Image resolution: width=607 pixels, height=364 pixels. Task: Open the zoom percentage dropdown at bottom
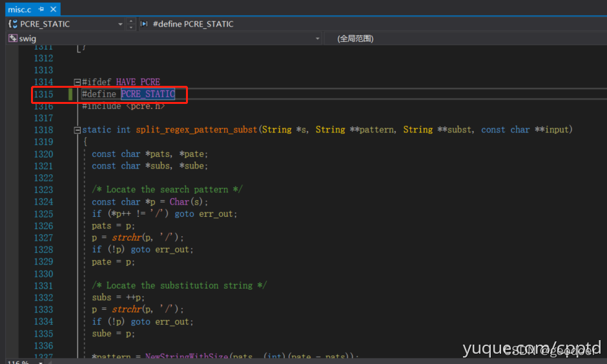click(x=40, y=362)
